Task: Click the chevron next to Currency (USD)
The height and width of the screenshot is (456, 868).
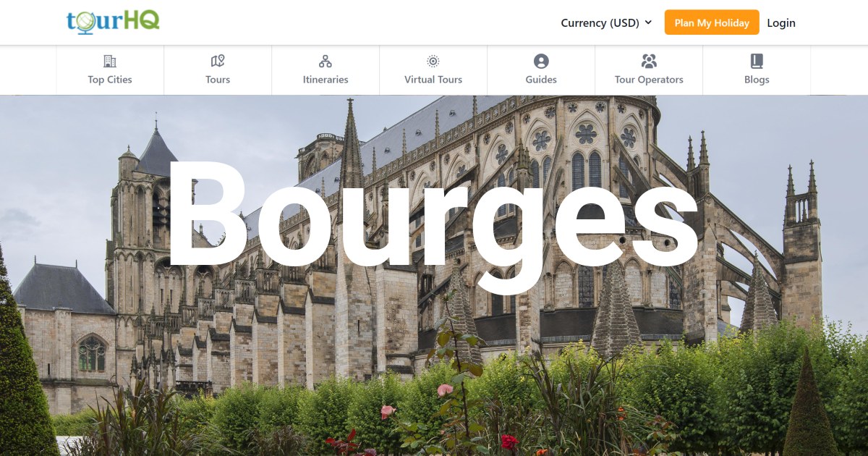Action: point(649,22)
